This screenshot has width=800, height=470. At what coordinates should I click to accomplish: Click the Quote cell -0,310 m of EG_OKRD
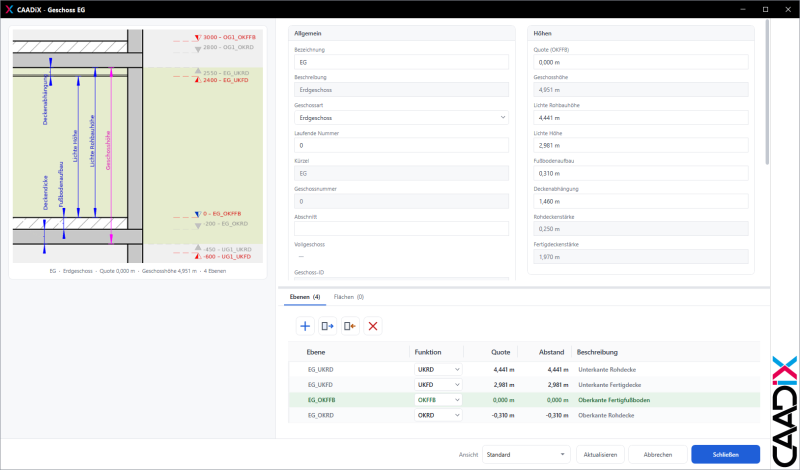tap(503, 415)
